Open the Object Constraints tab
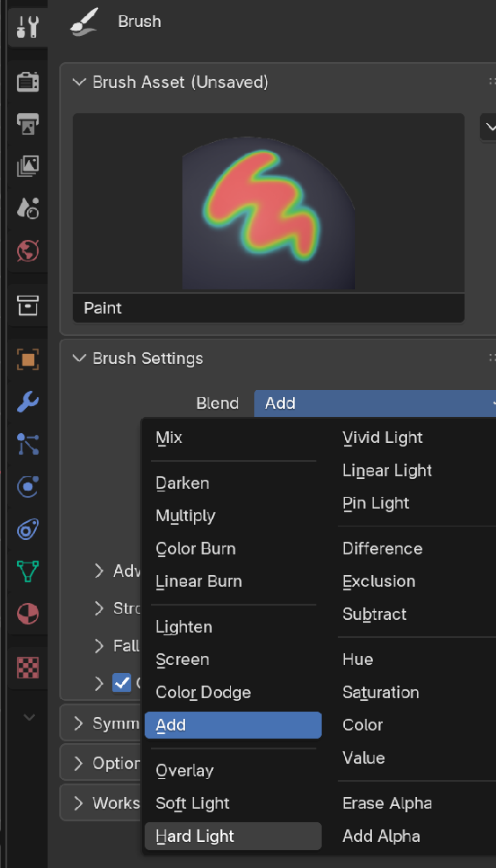The height and width of the screenshot is (868, 496). [x=27, y=529]
